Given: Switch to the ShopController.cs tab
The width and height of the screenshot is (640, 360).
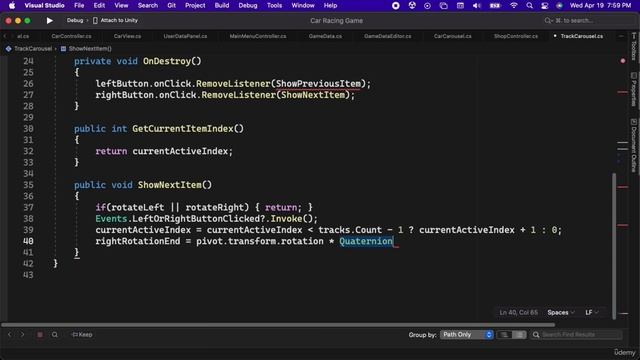Looking at the screenshot, I should 516,36.
